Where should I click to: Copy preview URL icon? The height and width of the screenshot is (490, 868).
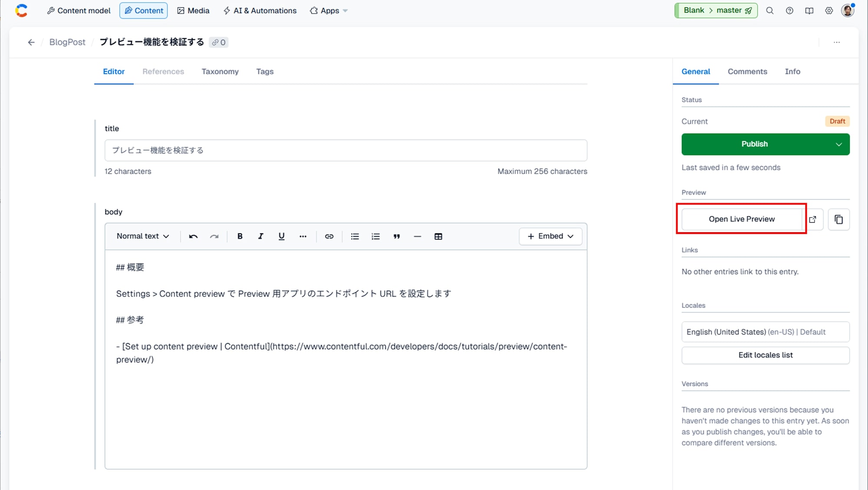point(838,219)
